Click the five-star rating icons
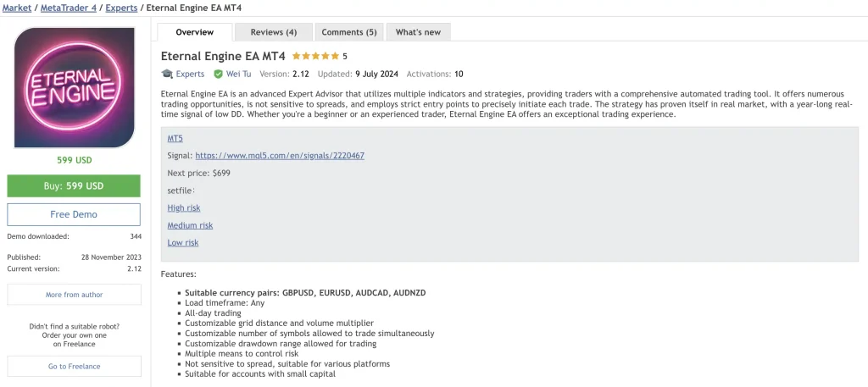This screenshot has height=387, width=868. click(315, 56)
